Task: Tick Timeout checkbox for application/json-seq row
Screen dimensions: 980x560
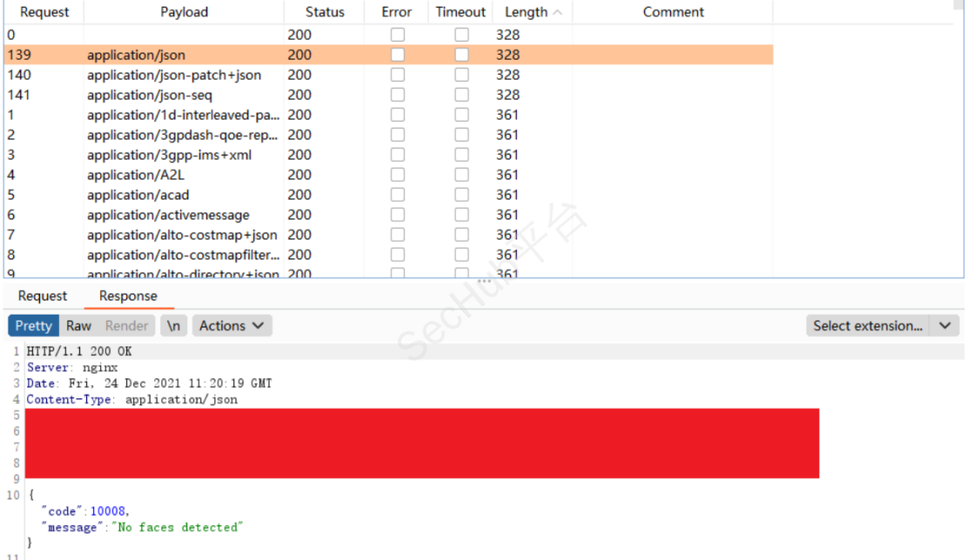Action: tap(461, 95)
